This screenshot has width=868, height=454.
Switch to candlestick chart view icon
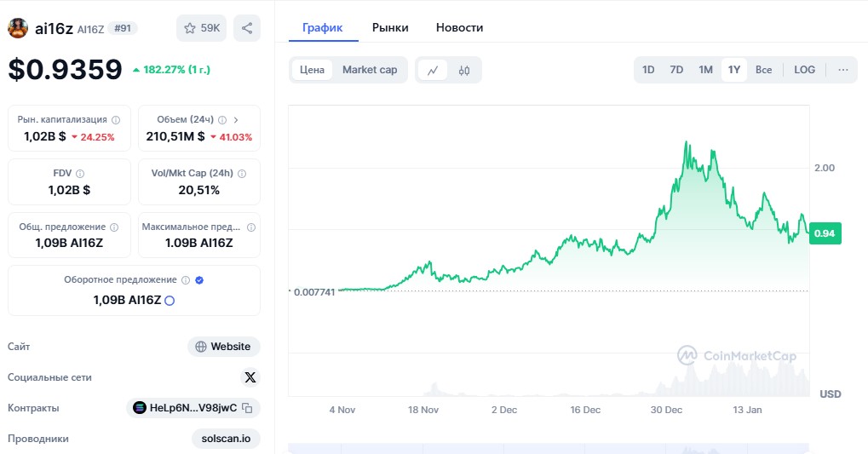click(x=464, y=70)
